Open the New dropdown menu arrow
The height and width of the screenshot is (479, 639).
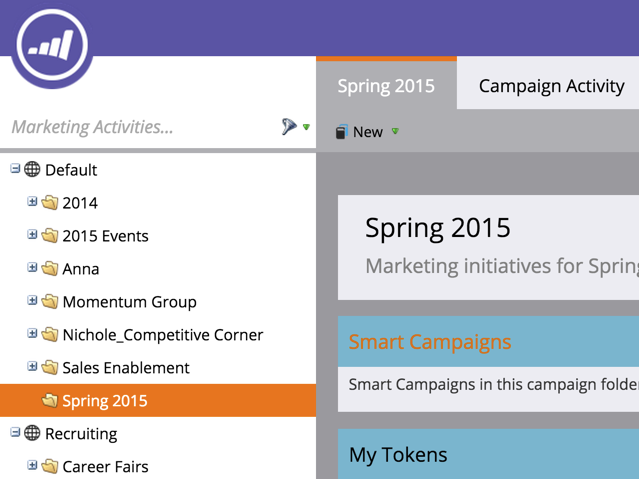[x=396, y=132]
